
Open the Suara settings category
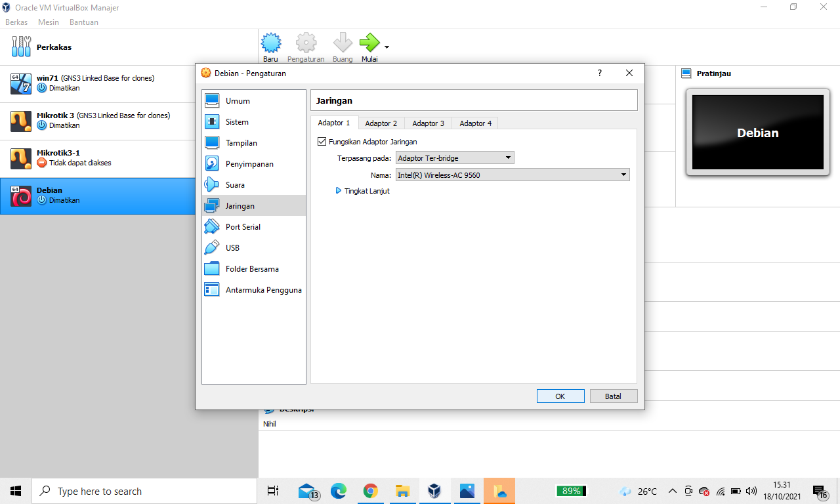click(x=254, y=185)
